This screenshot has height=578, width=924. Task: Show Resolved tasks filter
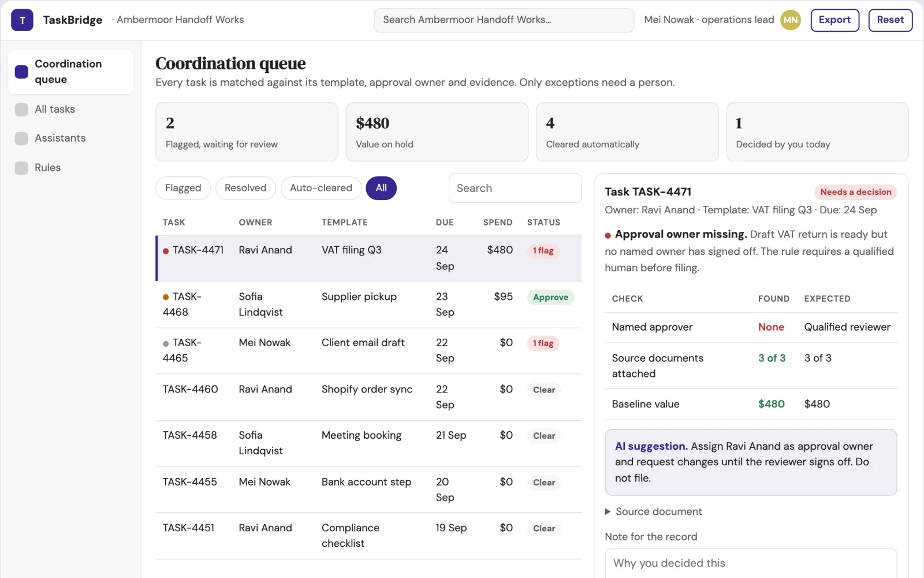tap(245, 188)
